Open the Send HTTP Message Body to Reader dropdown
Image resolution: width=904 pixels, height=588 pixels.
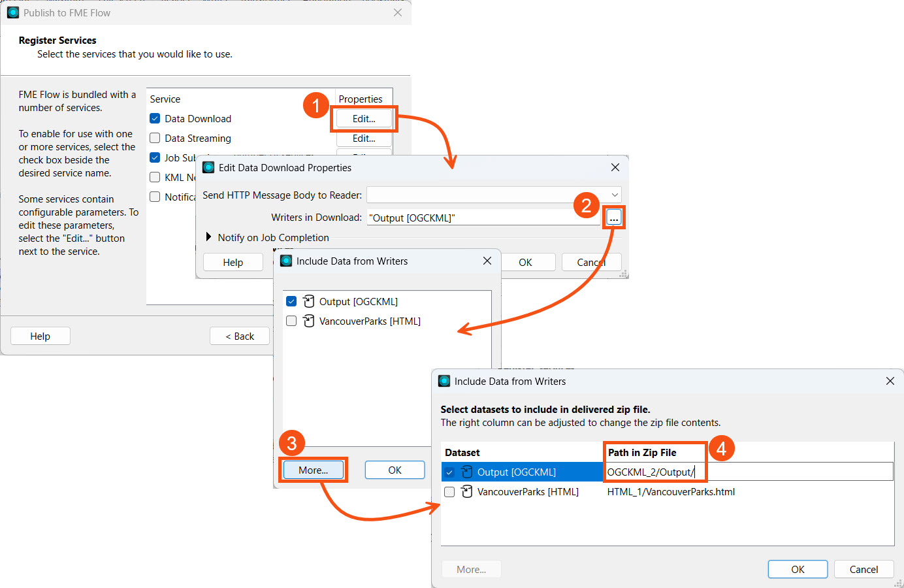(x=614, y=195)
